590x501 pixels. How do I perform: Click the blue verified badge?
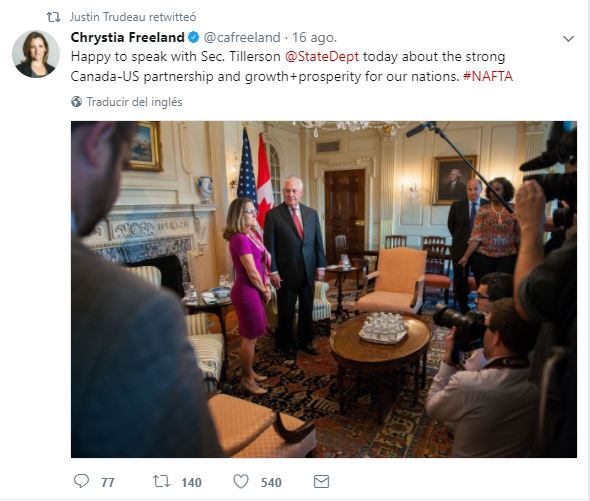click(x=193, y=37)
